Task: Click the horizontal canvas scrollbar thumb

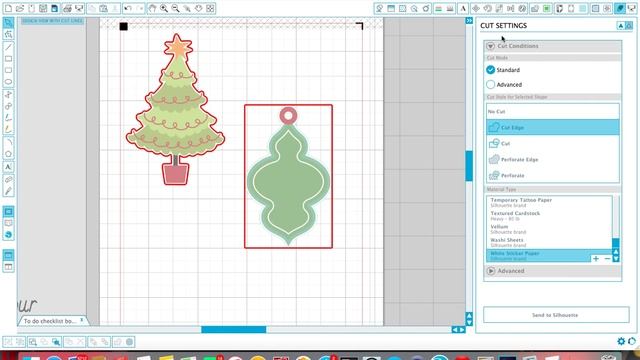Action: pos(233,329)
